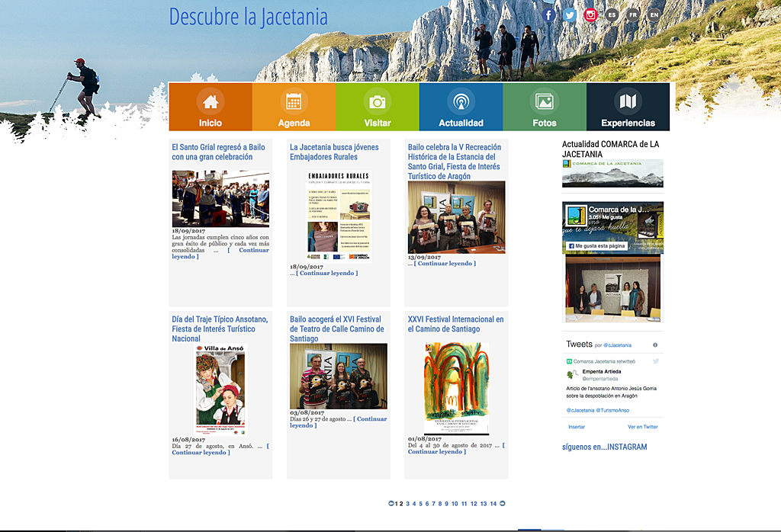Click Ver en Twitter link
Viewport: 781px width, 532px height.
[x=643, y=427]
